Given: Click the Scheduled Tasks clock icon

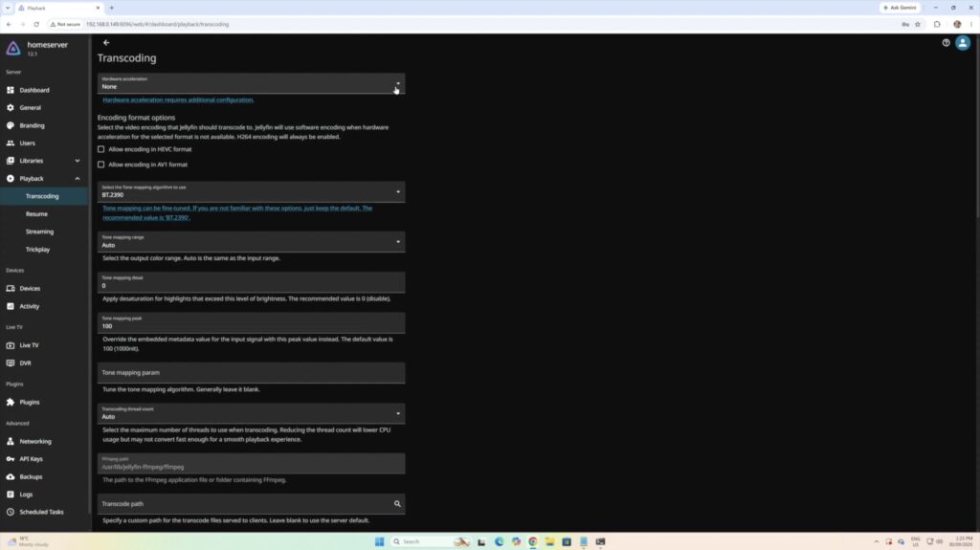Looking at the screenshot, I should (10, 512).
